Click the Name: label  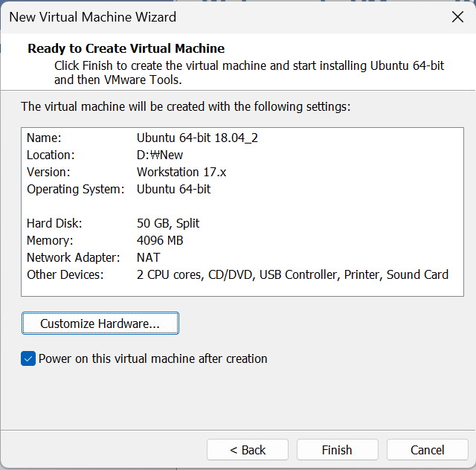44,138
